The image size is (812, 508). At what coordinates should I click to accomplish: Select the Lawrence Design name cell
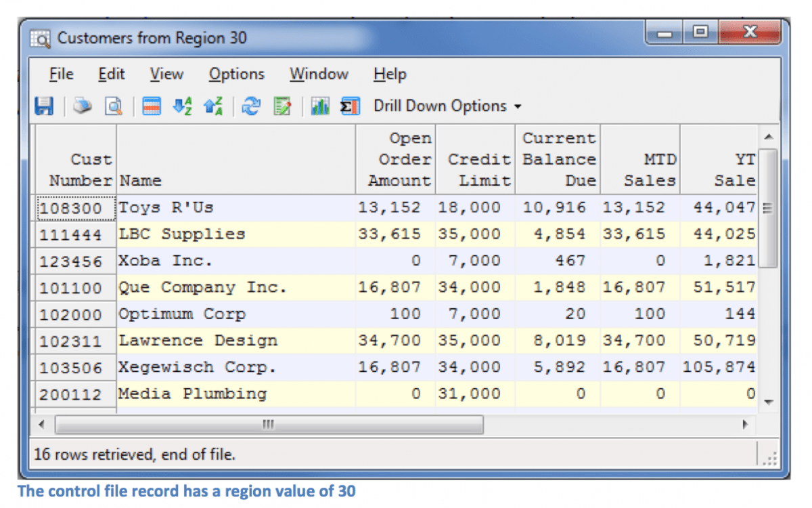point(198,341)
